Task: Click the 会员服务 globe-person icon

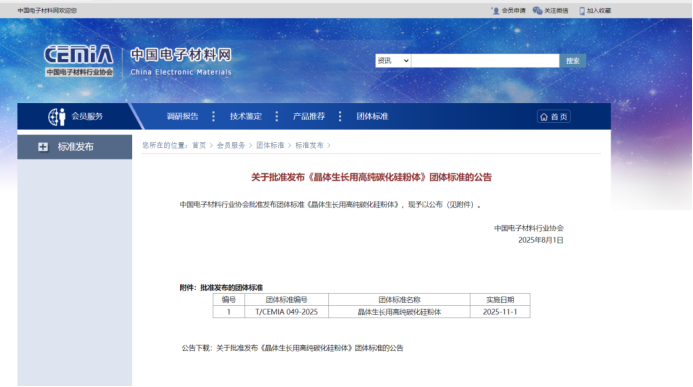Action: (57, 117)
